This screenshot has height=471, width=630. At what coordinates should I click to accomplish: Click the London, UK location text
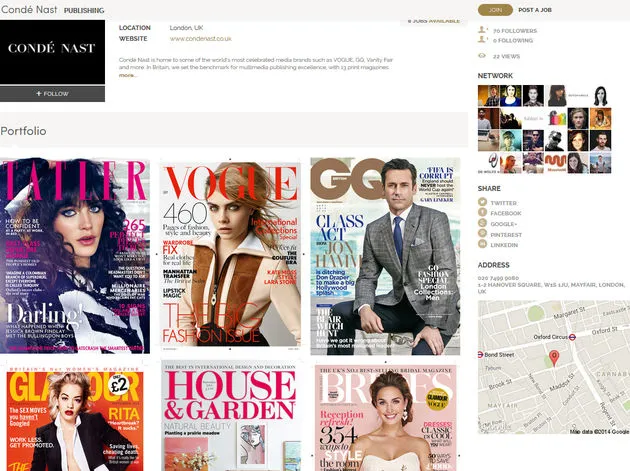[186, 28]
